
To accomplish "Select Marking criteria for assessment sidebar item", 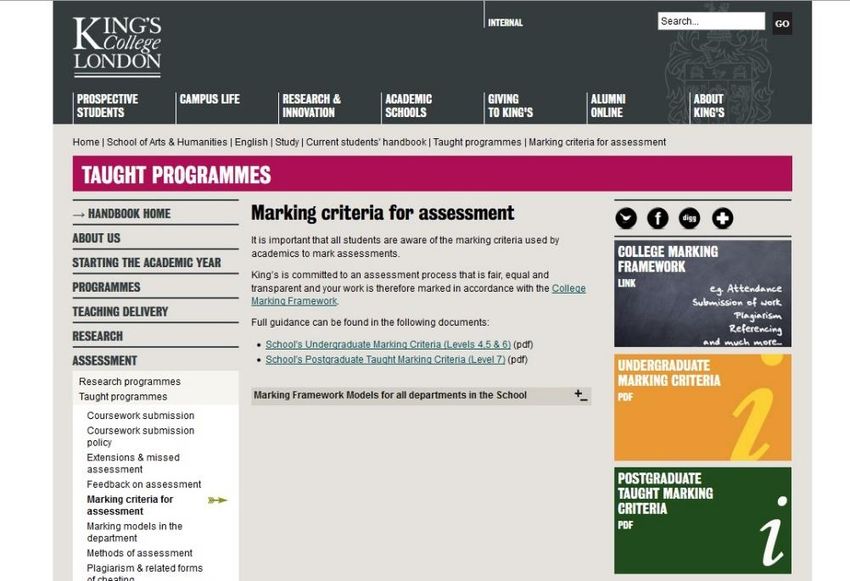I will pos(130,505).
